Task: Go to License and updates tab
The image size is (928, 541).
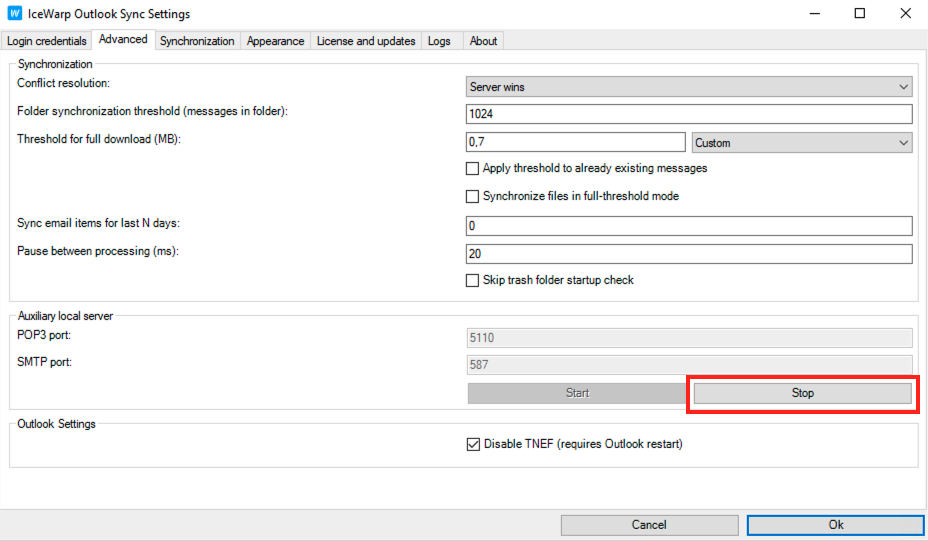Action: tap(366, 41)
